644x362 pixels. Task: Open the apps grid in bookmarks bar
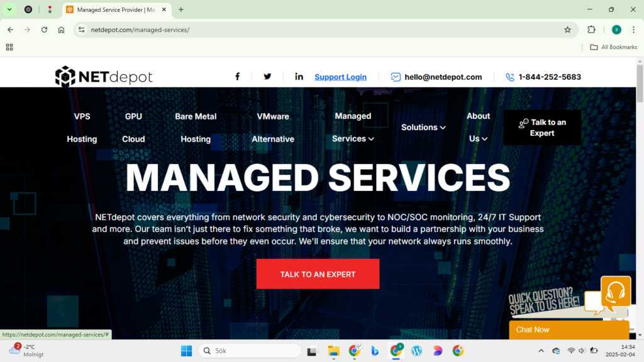[9, 47]
